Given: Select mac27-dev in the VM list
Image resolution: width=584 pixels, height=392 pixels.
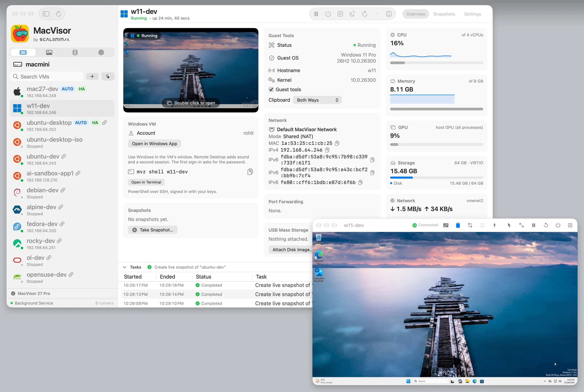Looking at the screenshot, I should [x=62, y=92].
